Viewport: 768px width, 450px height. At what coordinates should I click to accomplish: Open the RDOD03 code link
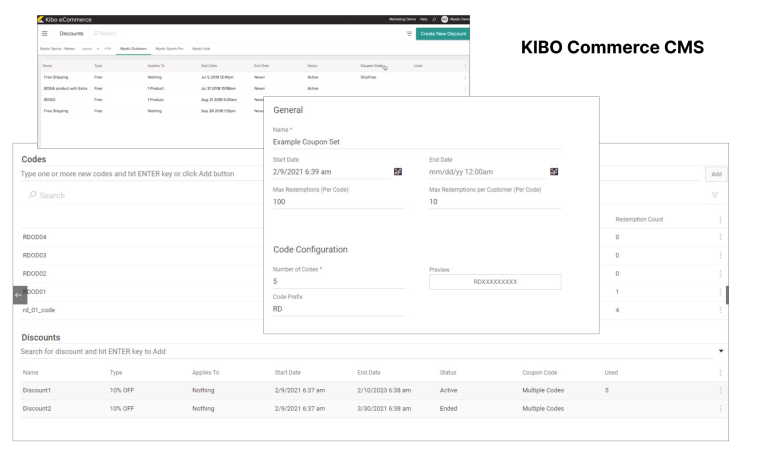point(35,255)
